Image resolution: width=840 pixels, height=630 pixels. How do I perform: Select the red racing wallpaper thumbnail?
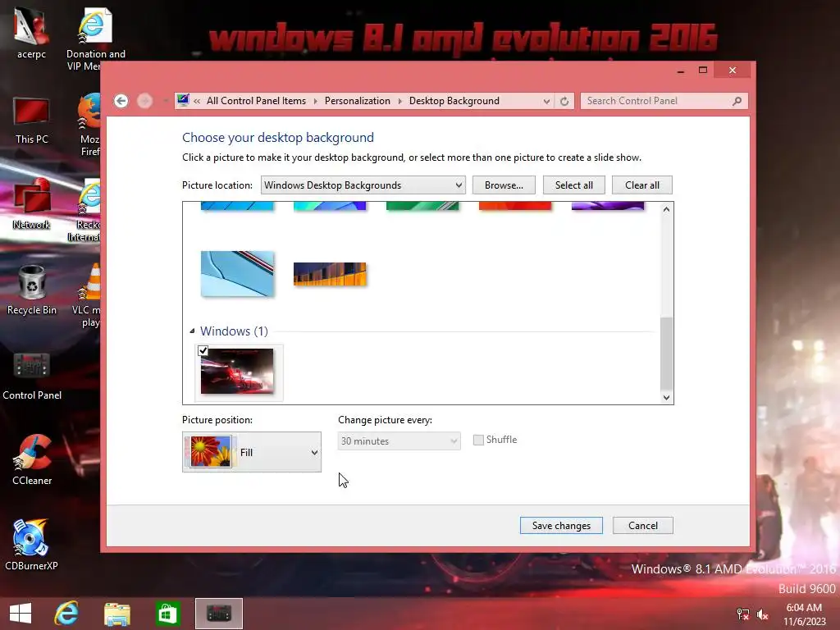pyautogui.click(x=237, y=371)
